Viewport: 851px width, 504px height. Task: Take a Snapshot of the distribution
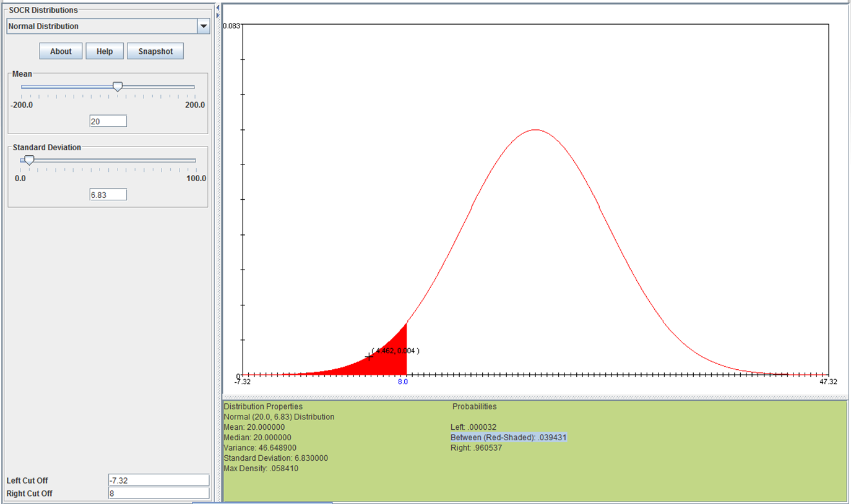point(155,51)
